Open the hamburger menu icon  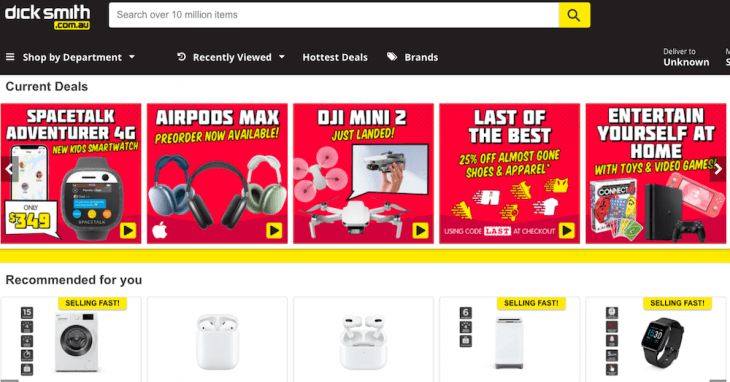[x=10, y=57]
